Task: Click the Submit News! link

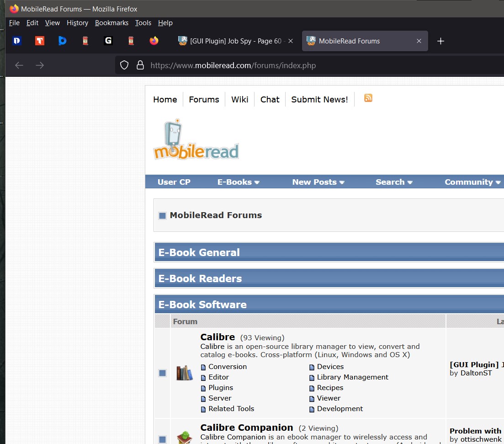Action: pyautogui.click(x=319, y=99)
